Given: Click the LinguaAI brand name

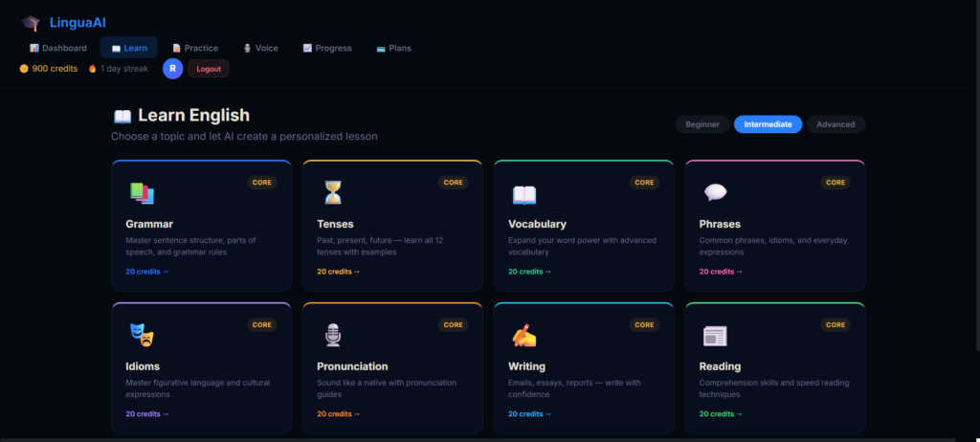Looking at the screenshot, I should click(78, 23).
